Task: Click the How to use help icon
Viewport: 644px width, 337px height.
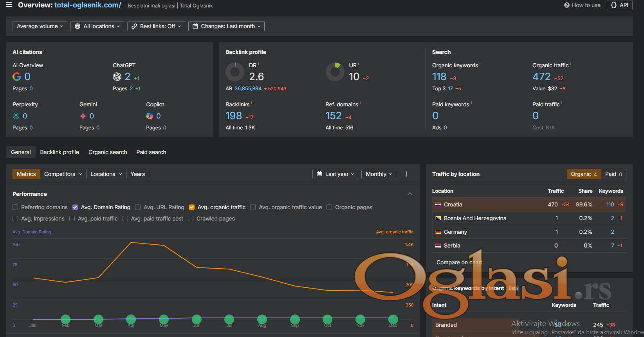Action: tap(566, 5)
